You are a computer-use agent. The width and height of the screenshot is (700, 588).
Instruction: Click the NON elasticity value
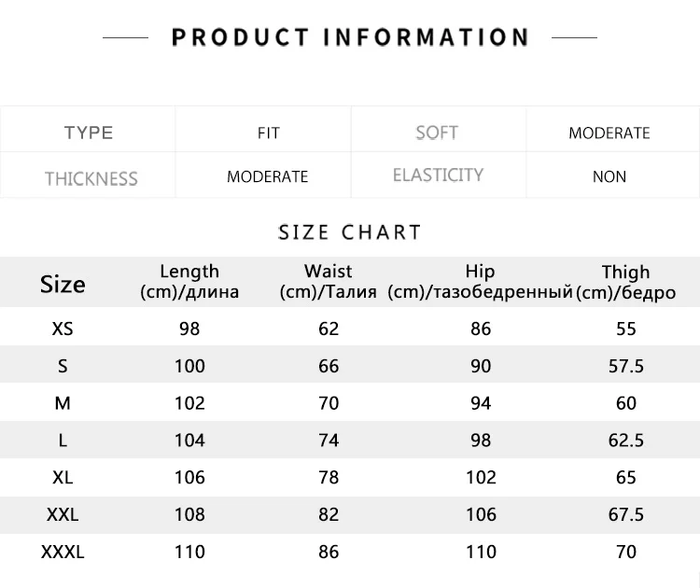point(609,176)
